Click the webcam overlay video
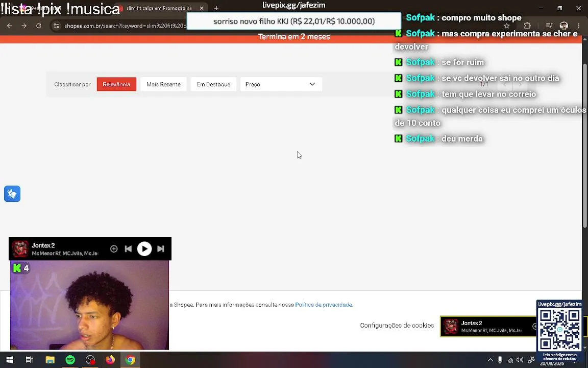This screenshot has height=368, width=588. [89, 305]
